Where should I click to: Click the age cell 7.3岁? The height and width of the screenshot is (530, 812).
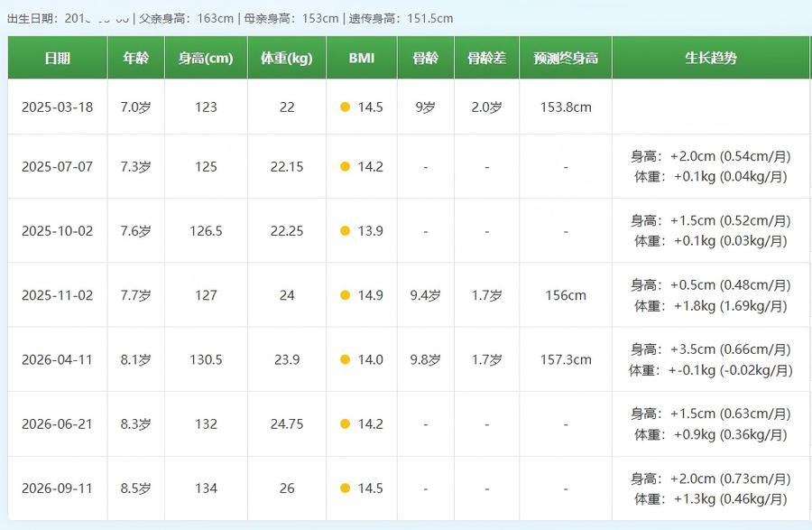pyautogui.click(x=135, y=167)
